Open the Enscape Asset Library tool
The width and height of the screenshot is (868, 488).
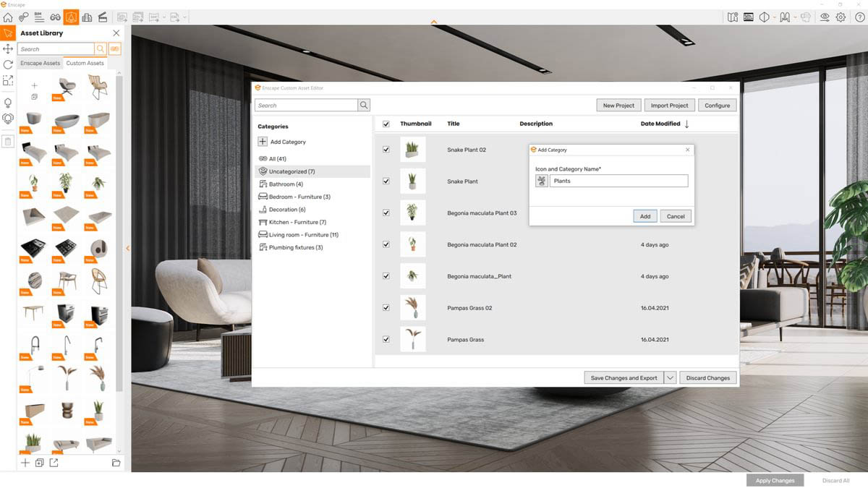click(71, 17)
